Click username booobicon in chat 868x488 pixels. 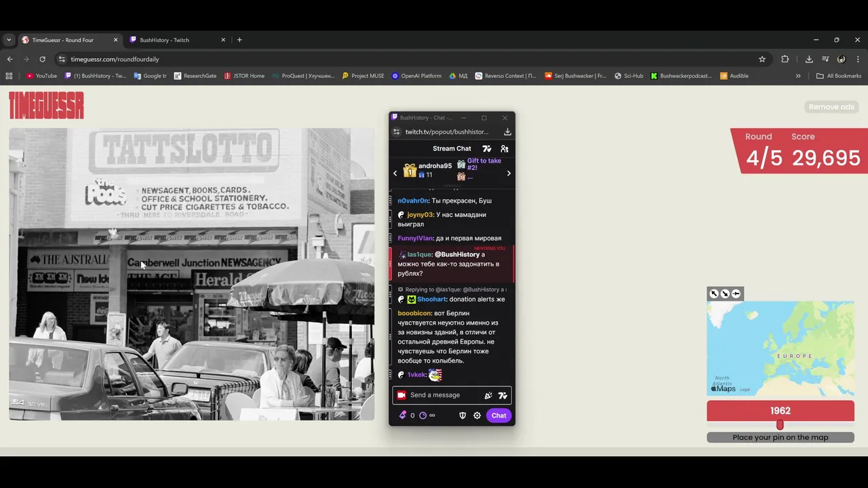tap(414, 314)
